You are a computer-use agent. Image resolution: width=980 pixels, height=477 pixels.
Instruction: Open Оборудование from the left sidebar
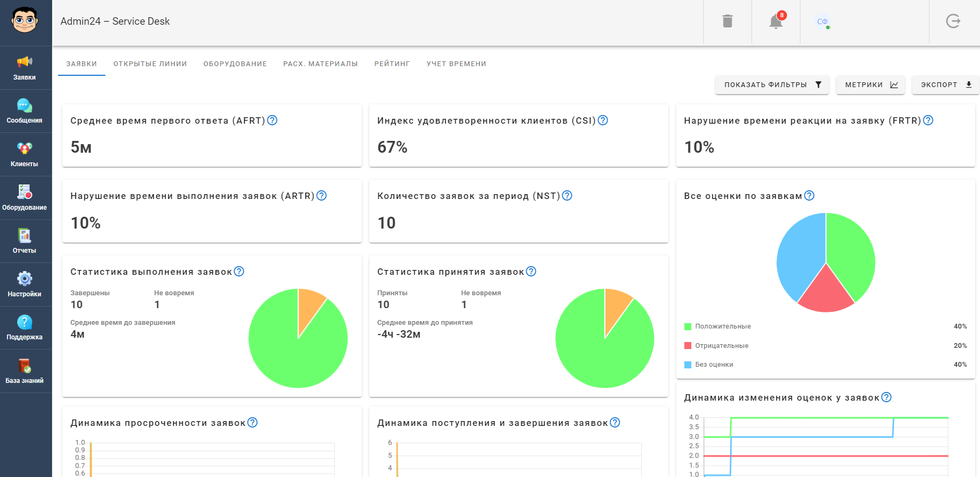tap(25, 198)
